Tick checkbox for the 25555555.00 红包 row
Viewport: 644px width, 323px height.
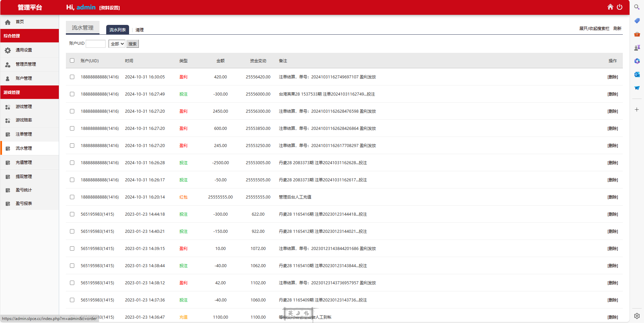[72, 197]
